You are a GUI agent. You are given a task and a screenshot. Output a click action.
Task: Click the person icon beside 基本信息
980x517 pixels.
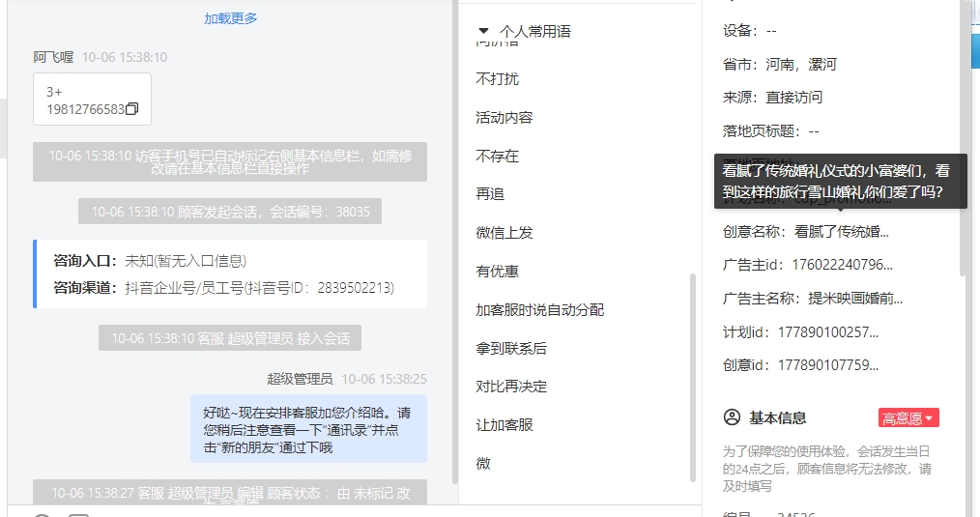coord(732,417)
